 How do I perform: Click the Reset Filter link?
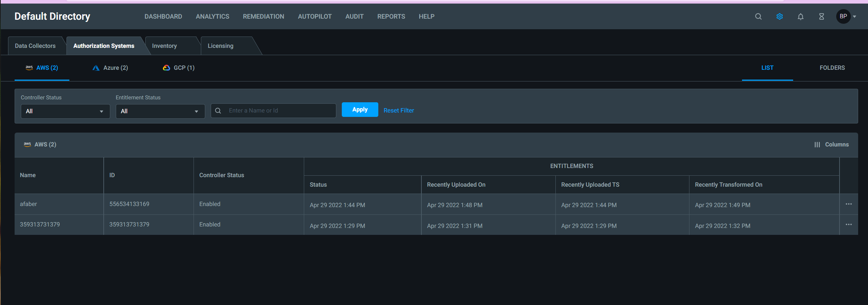(398, 110)
